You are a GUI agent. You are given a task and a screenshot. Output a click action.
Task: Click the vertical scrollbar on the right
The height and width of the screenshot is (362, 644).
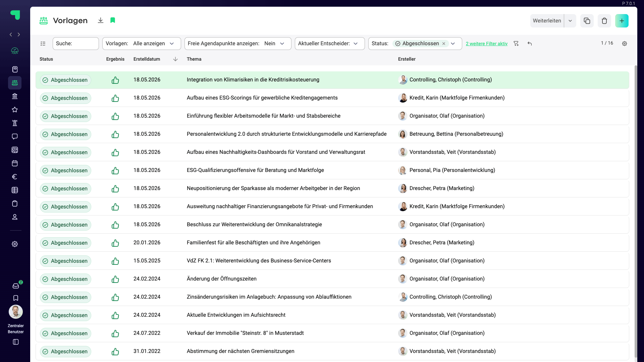(636, 211)
